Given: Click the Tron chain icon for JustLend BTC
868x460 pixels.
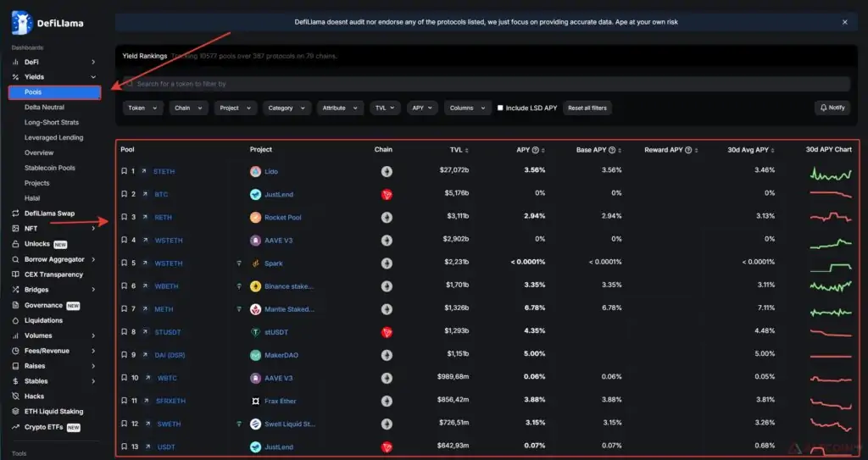Looking at the screenshot, I should tap(387, 194).
